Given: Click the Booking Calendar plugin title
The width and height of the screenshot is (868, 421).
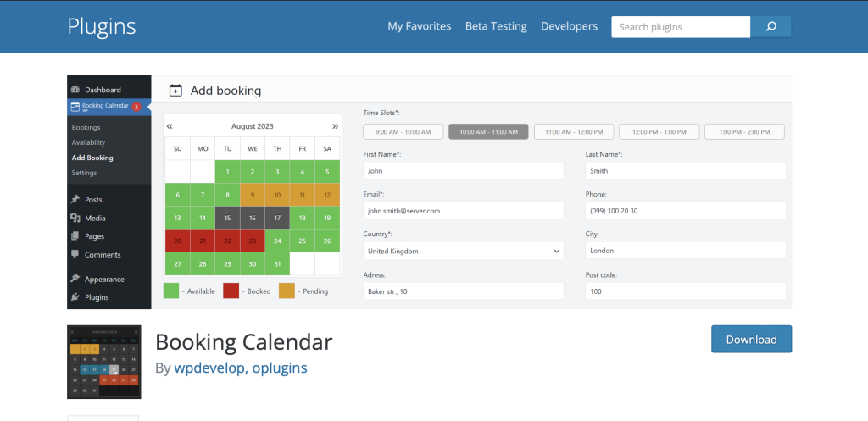Looking at the screenshot, I should 244,342.
